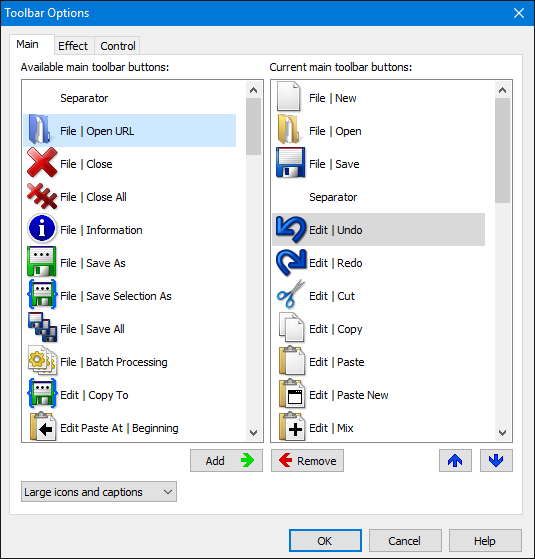Select Separator in available buttons list
The height and width of the screenshot is (559, 535).
[130, 98]
